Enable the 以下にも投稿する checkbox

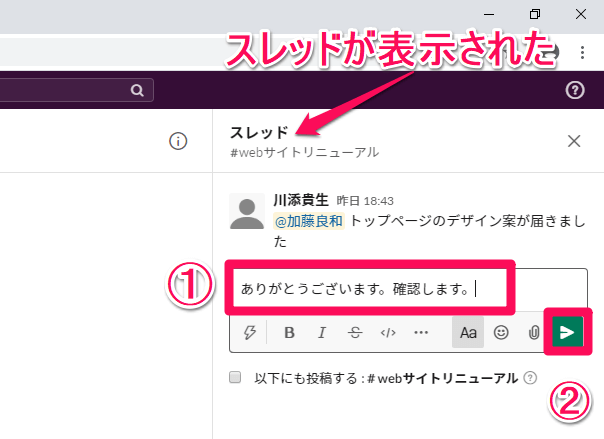click(235, 378)
